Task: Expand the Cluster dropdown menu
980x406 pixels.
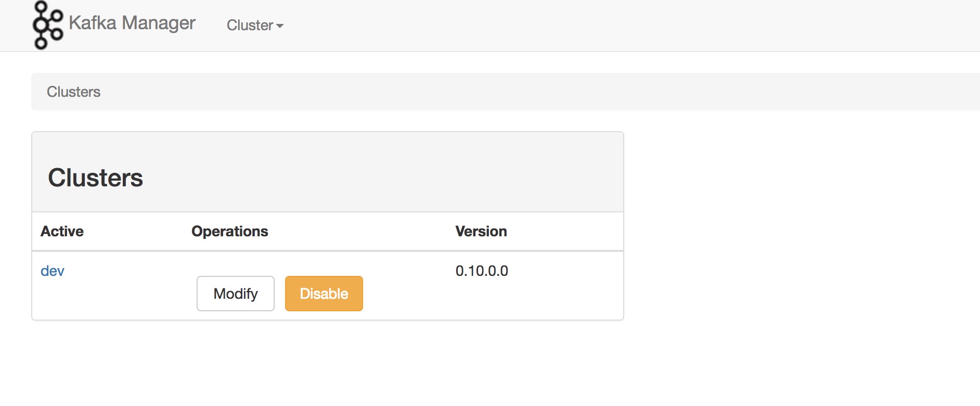Action: coord(255,25)
